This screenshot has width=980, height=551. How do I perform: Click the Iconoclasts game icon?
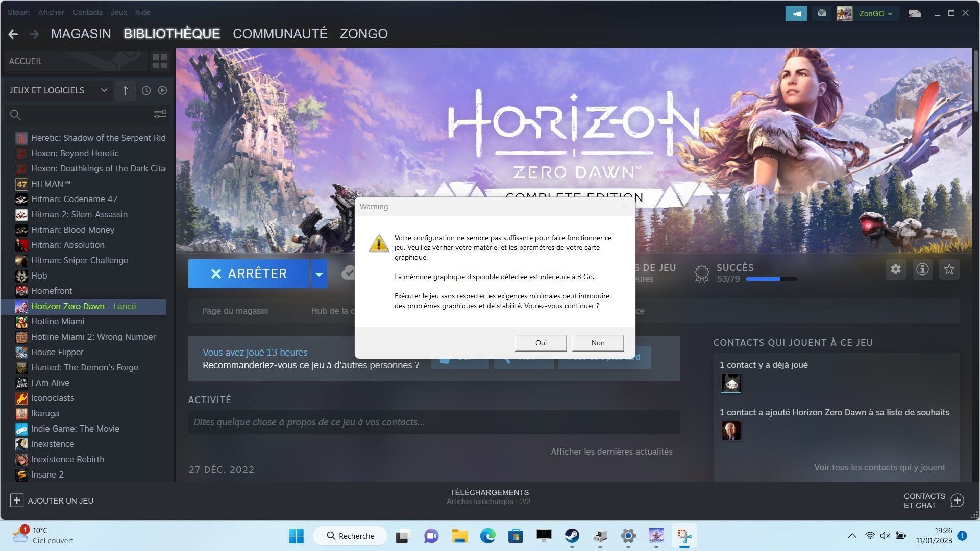click(x=21, y=398)
